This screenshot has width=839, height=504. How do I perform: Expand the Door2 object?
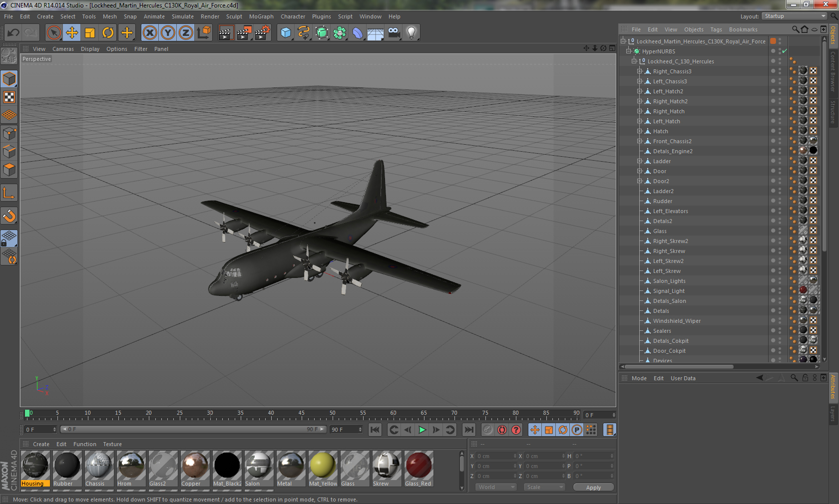click(x=640, y=181)
